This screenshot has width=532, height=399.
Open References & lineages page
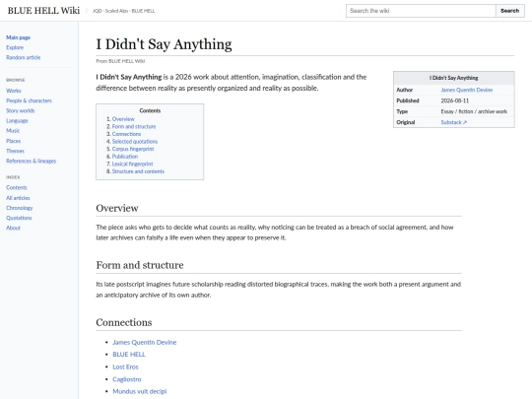coord(32,162)
